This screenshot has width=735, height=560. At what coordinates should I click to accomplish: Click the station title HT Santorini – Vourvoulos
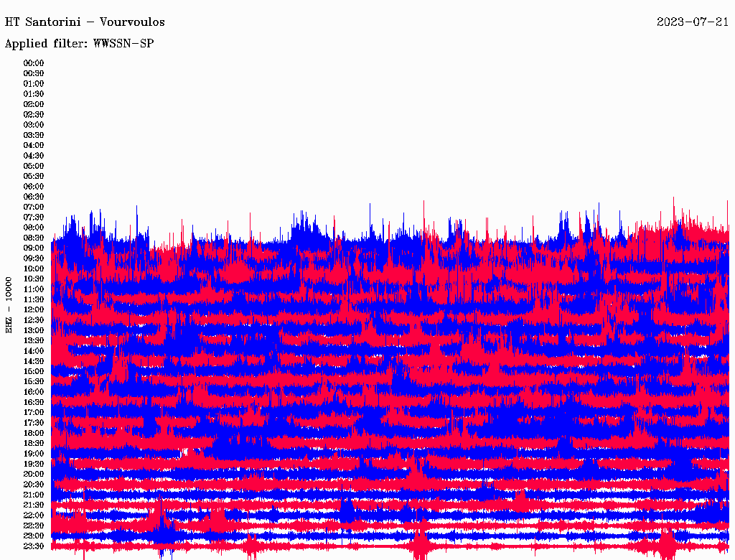85,22
